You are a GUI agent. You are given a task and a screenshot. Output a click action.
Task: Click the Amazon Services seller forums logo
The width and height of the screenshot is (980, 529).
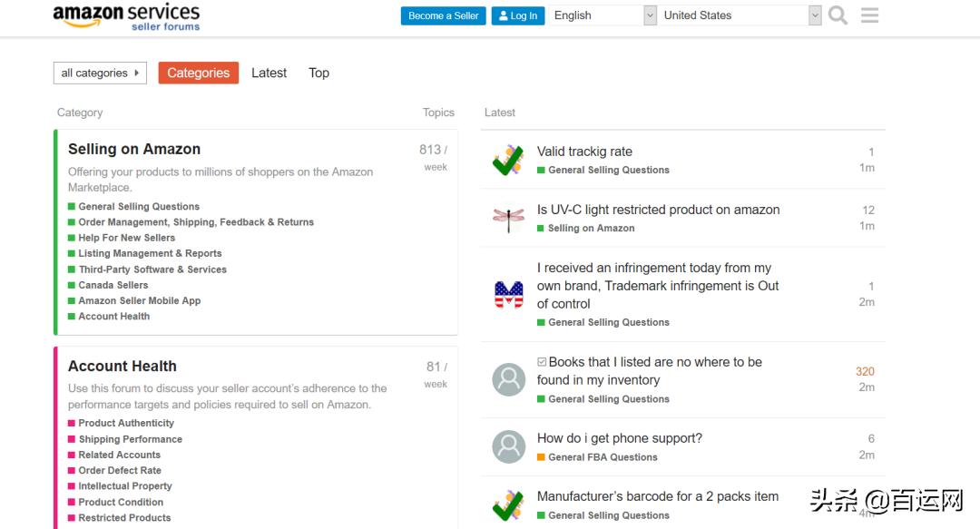click(x=126, y=17)
